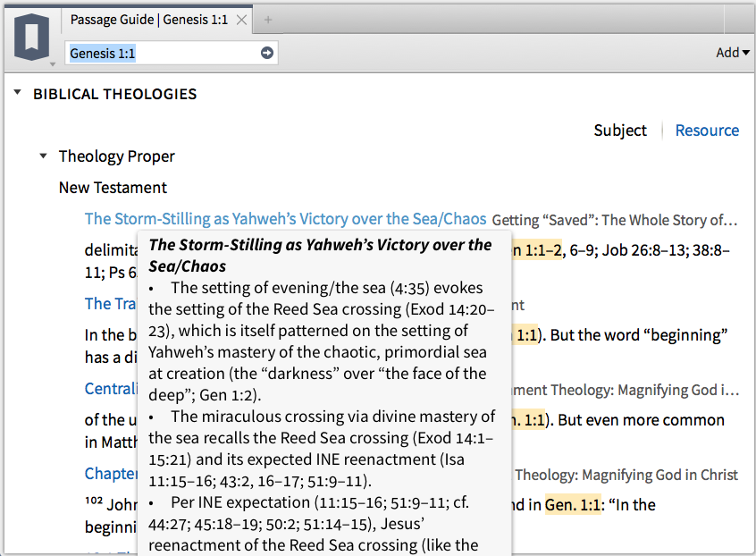Collapse the BIBLICAL THEOLOGIES section

17,93
